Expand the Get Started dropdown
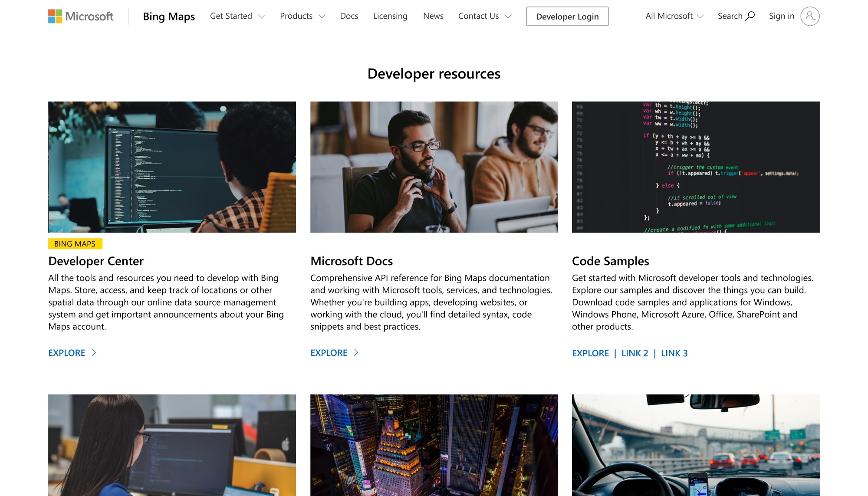 (x=237, y=16)
